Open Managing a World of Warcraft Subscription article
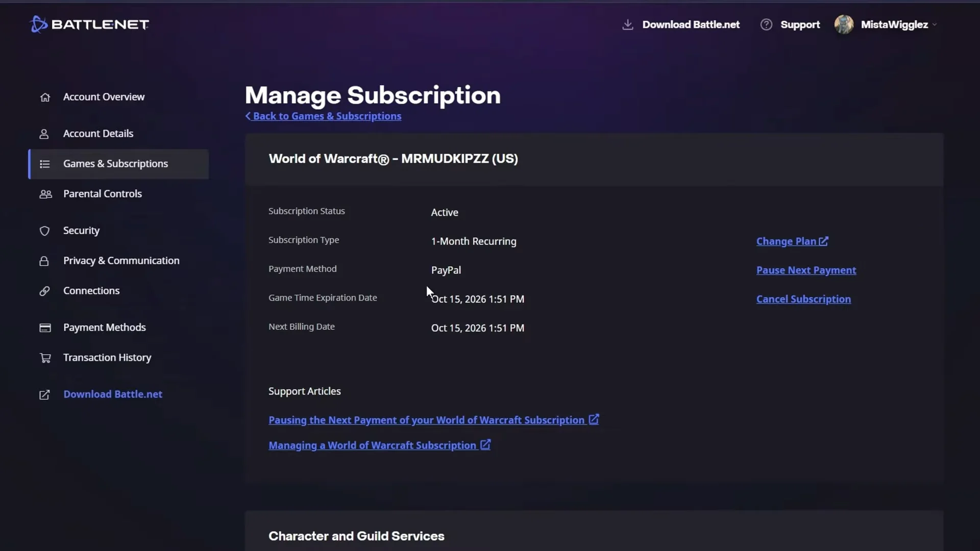 click(372, 445)
